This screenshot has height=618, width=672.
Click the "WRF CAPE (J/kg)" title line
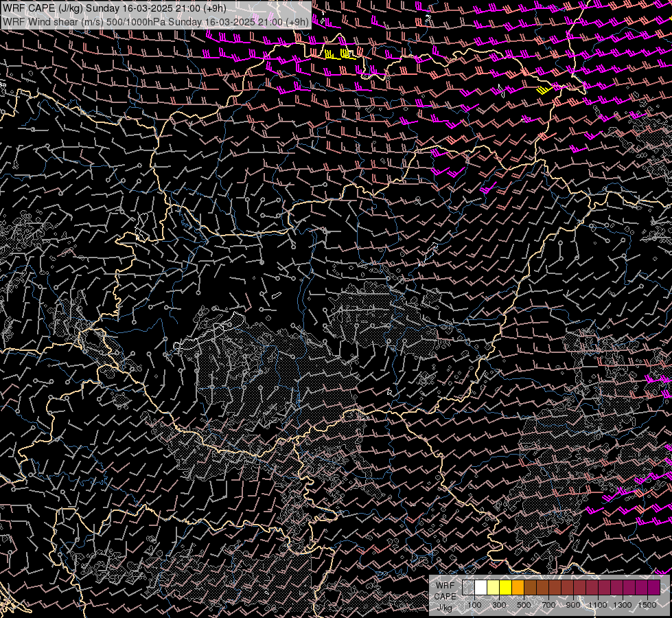coord(115,8)
